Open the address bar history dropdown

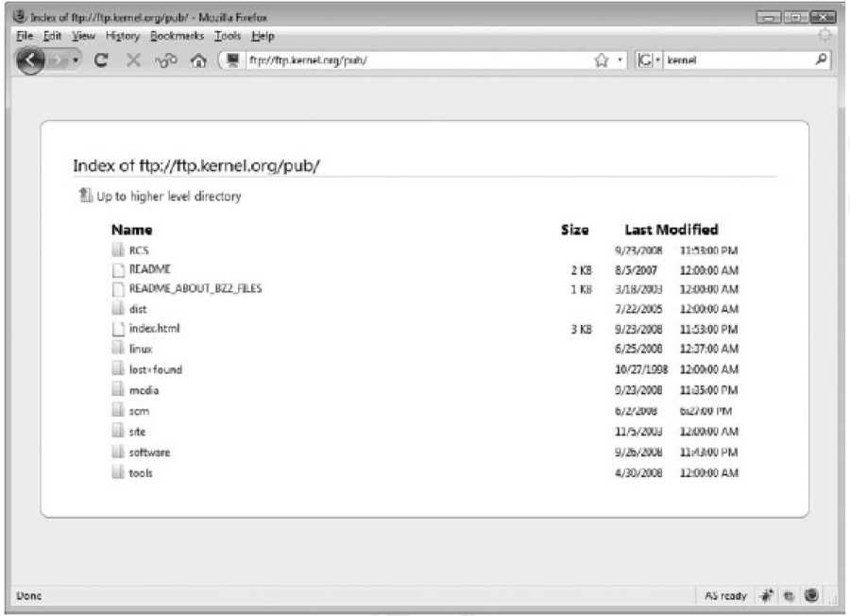click(620, 60)
